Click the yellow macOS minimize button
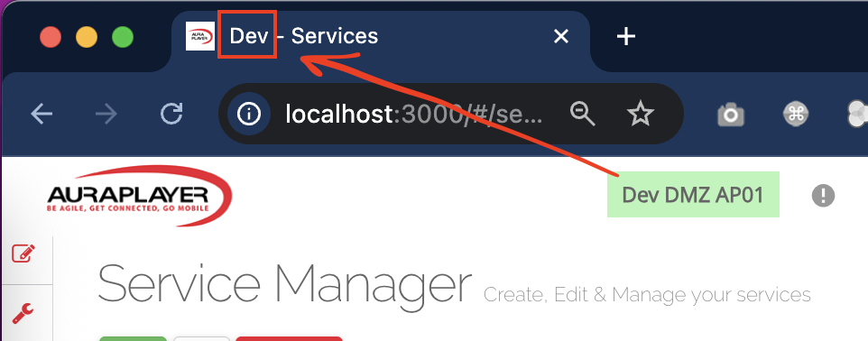This screenshot has height=341, width=868. coord(87,37)
